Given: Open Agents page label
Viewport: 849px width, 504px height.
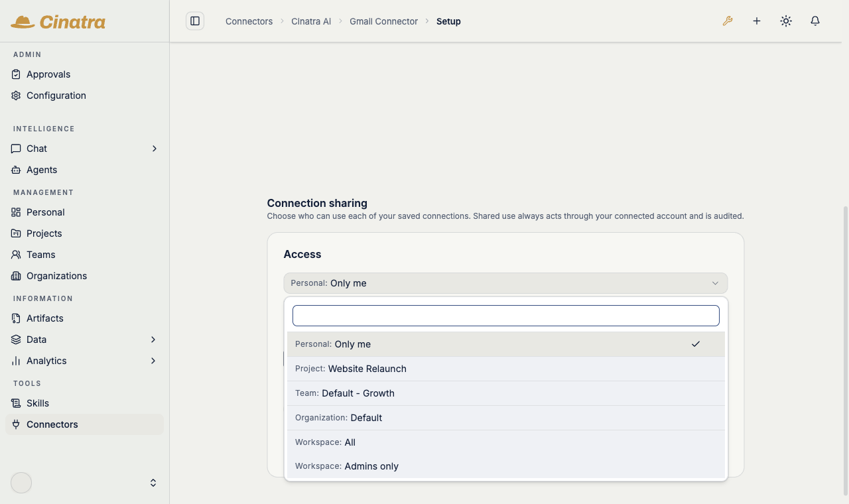Looking at the screenshot, I should 42,170.
